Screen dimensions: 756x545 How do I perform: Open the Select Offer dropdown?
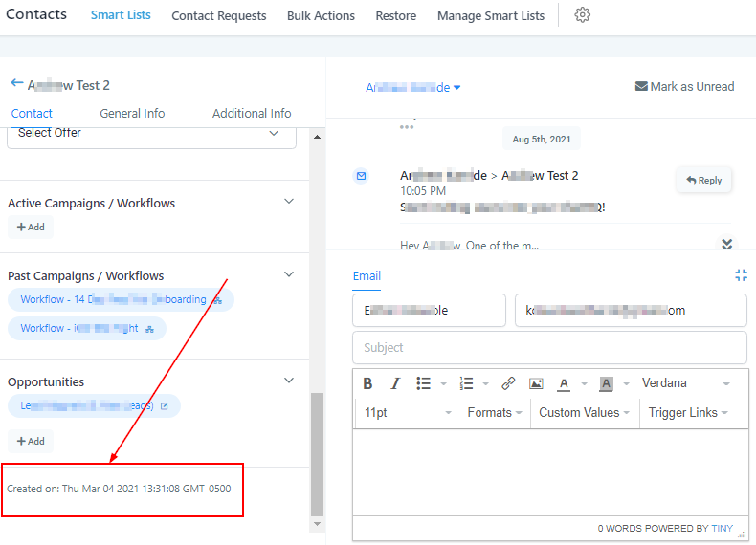tap(151, 134)
